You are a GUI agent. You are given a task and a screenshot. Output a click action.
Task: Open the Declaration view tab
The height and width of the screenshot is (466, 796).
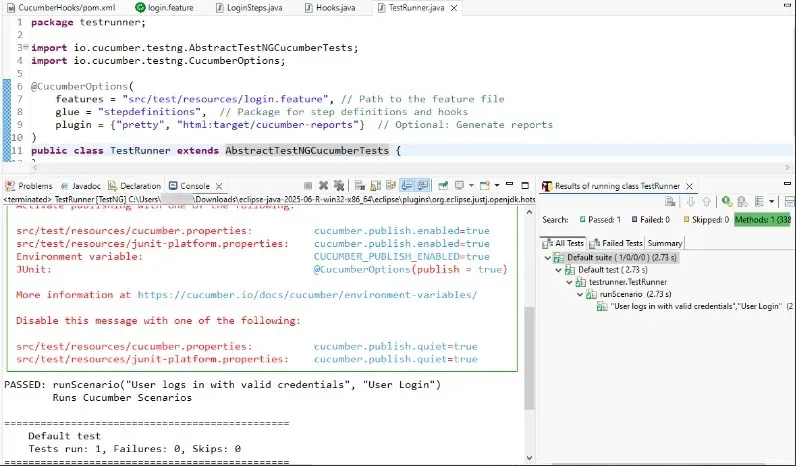coord(135,186)
